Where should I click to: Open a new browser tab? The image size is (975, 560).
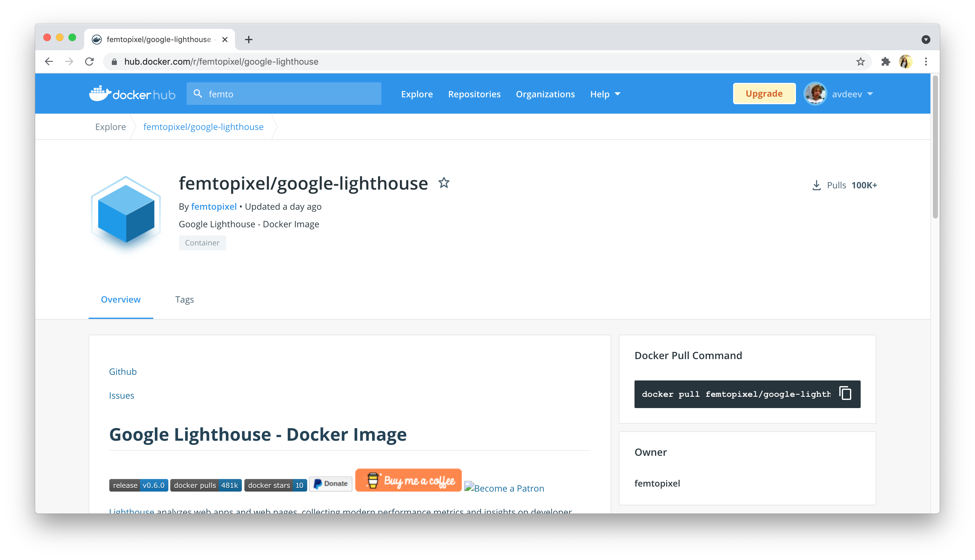(x=248, y=39)
